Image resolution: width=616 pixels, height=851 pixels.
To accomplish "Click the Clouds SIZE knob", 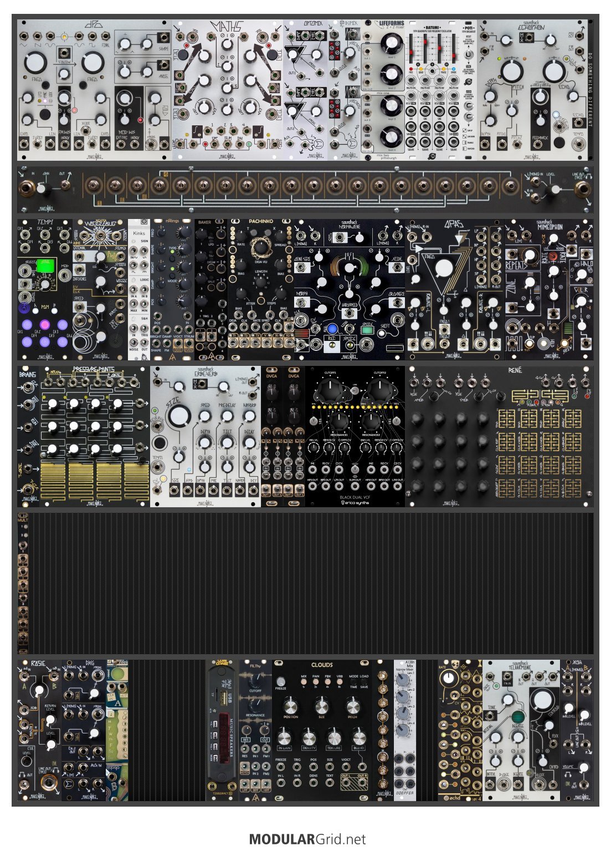I will (322, 706).
